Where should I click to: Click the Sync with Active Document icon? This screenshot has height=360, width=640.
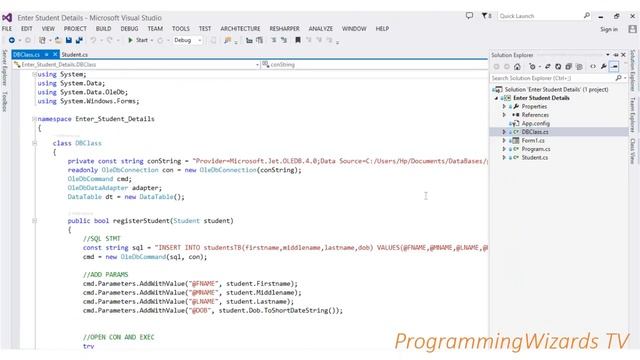pos(548,67)
